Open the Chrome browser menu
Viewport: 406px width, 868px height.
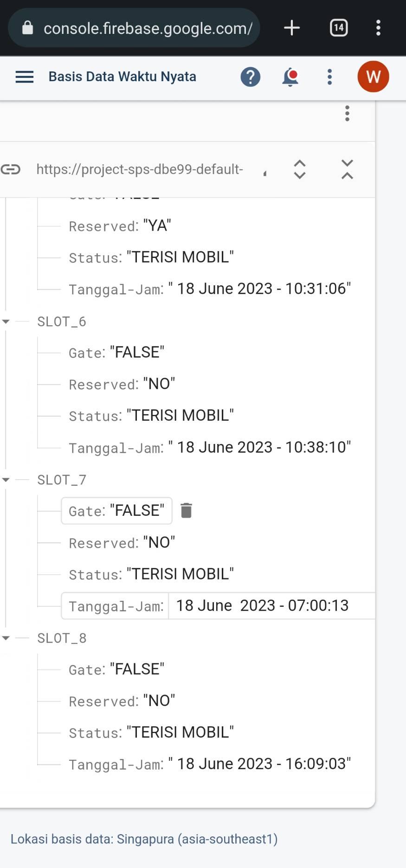(378, 28)
